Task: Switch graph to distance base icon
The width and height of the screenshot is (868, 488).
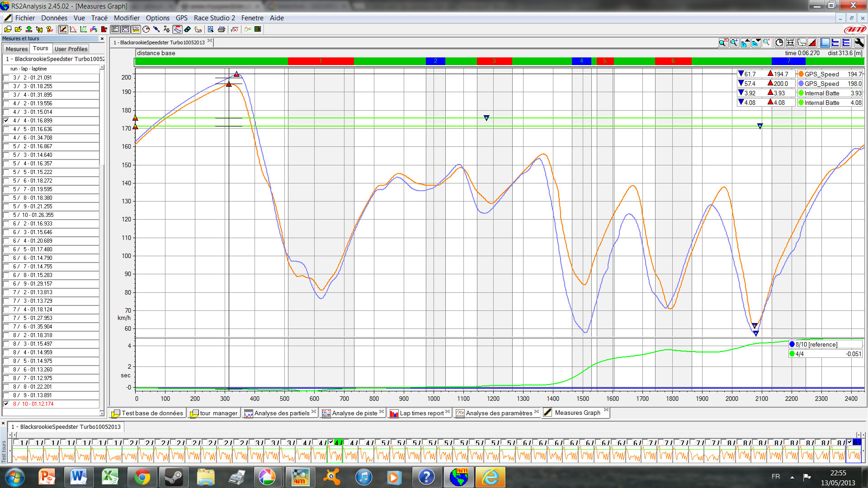Action: point(790,43)
